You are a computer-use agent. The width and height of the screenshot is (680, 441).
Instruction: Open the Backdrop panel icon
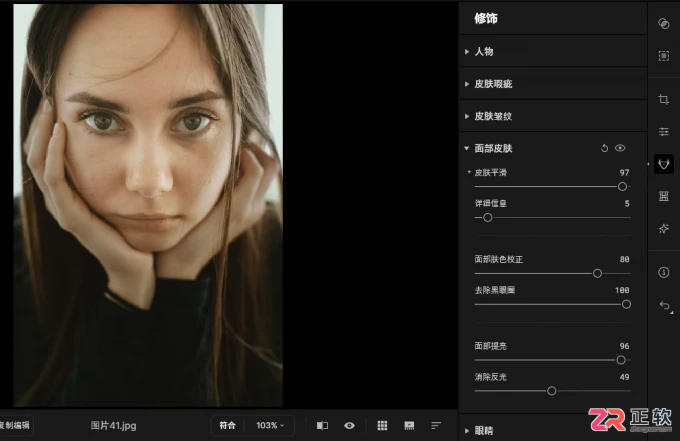coord(664,196)
